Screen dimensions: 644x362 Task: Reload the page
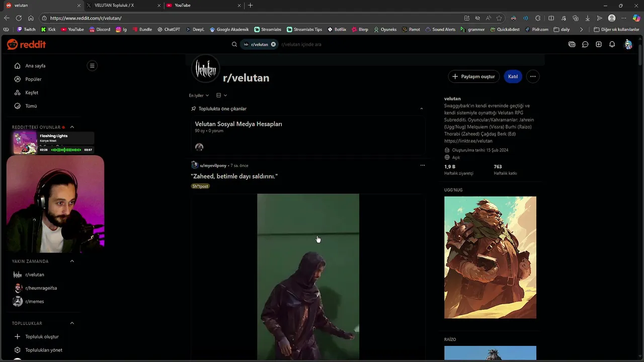click(19, 18)
